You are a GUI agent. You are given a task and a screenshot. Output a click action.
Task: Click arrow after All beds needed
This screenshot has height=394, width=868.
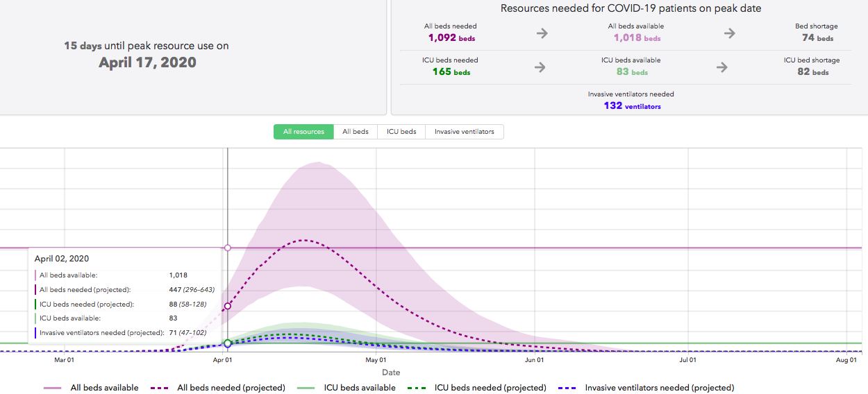(542, 33)
